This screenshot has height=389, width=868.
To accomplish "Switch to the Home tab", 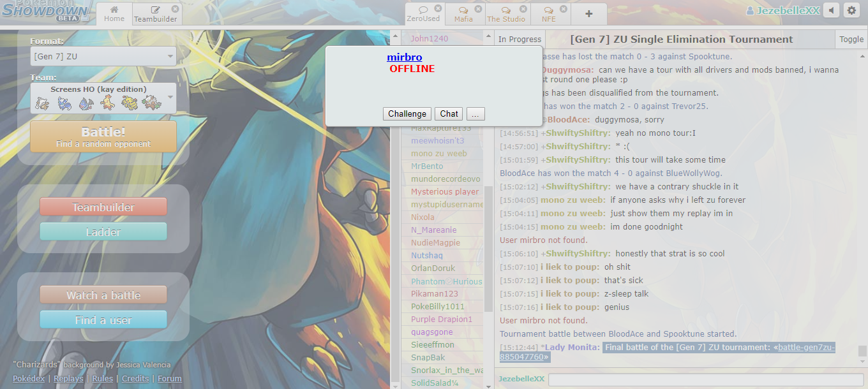I will (x=114, y=14).
